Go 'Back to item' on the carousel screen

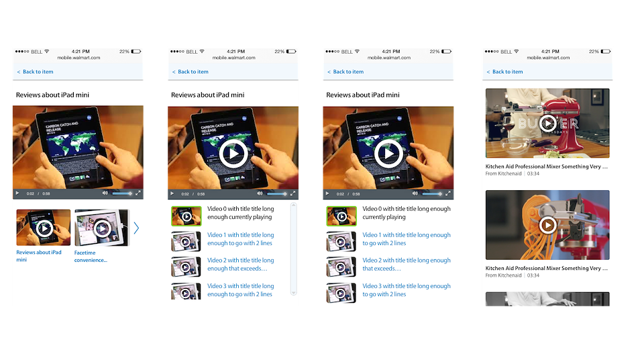35,71
